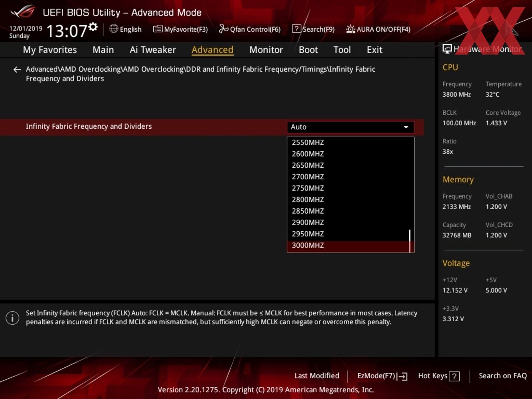The width and height of the screenshot is (532, 399).
Task: Click the English language label
Action: tap(131, 29)
